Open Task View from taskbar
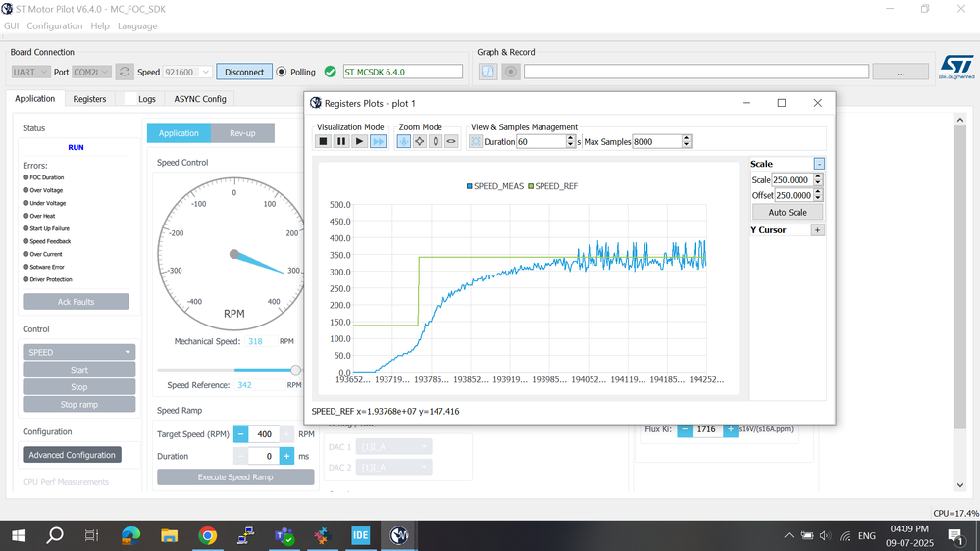980x551 pixels. point(92,536)
